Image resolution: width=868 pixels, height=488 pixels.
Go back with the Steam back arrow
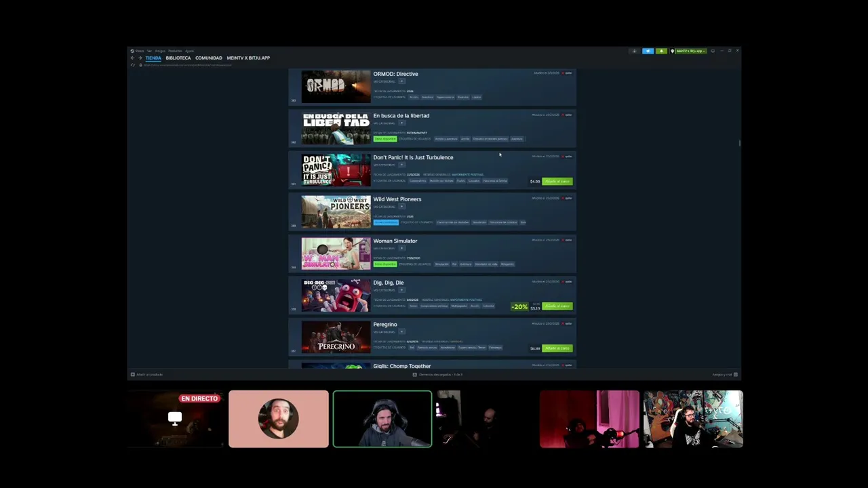[132, 58]
